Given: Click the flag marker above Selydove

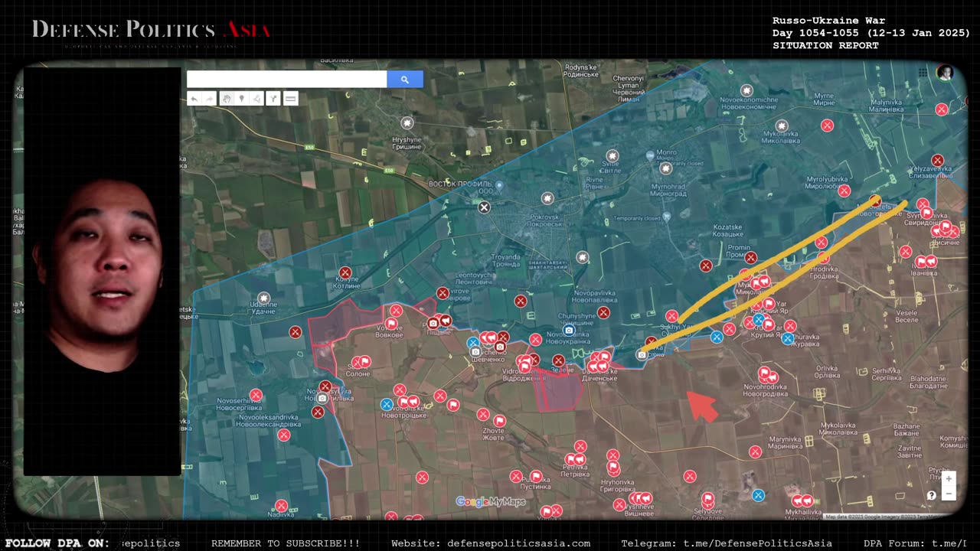Looking at the screenshot, I should pos(707,499).
